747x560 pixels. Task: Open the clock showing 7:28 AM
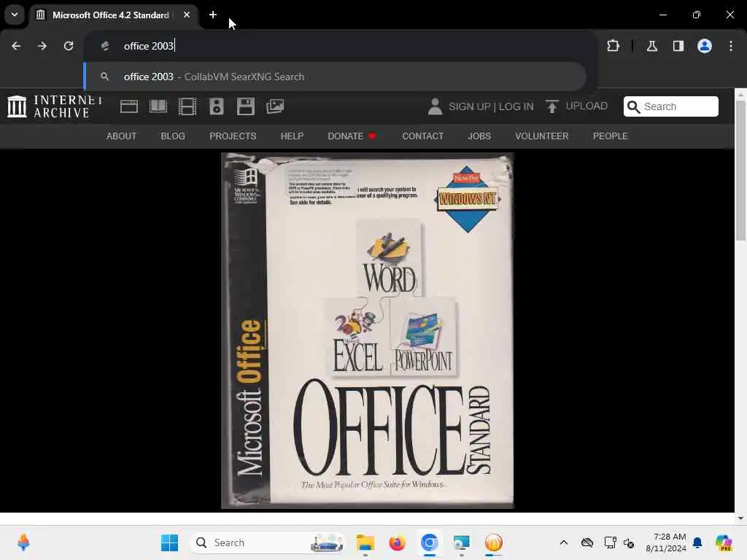[666, 542]
